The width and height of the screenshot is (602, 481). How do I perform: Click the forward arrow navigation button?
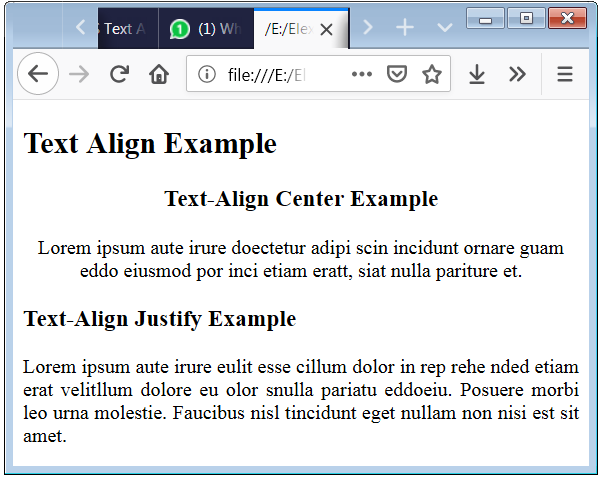click(x=79, y=74)
